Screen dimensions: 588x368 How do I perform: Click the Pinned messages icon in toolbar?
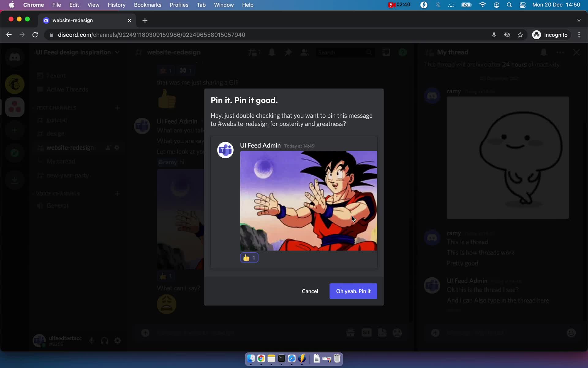tap(288, 52)
